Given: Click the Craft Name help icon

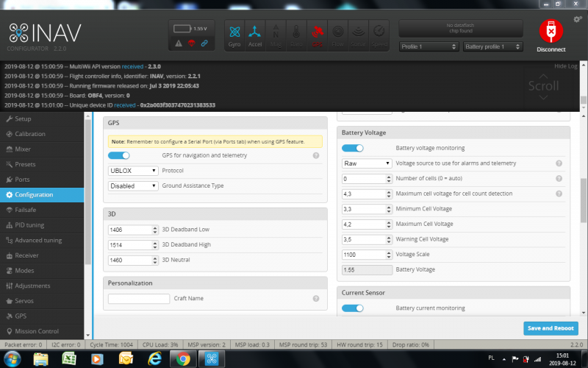Looking at the screenshot, I should 315,299.
